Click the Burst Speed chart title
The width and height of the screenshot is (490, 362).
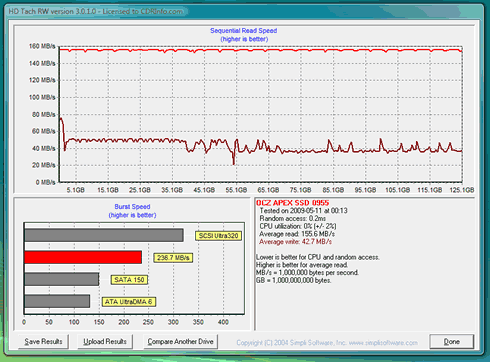(132, 207)
